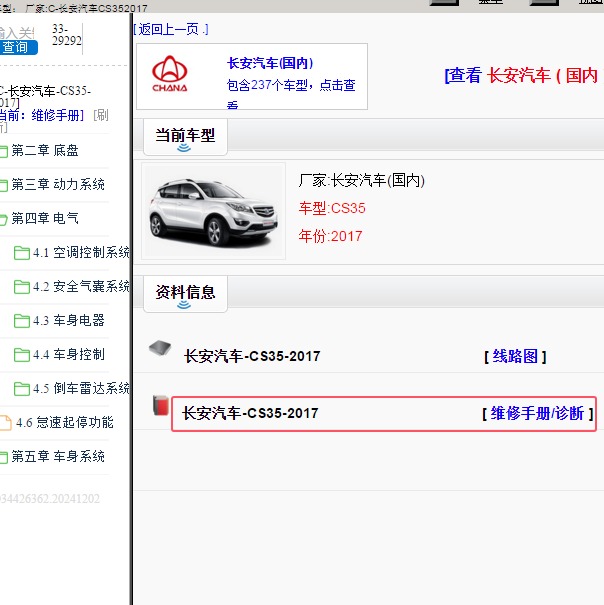604x605 pixels.
Task: Click the 年份:2017 text
Action: pos(330,236)
